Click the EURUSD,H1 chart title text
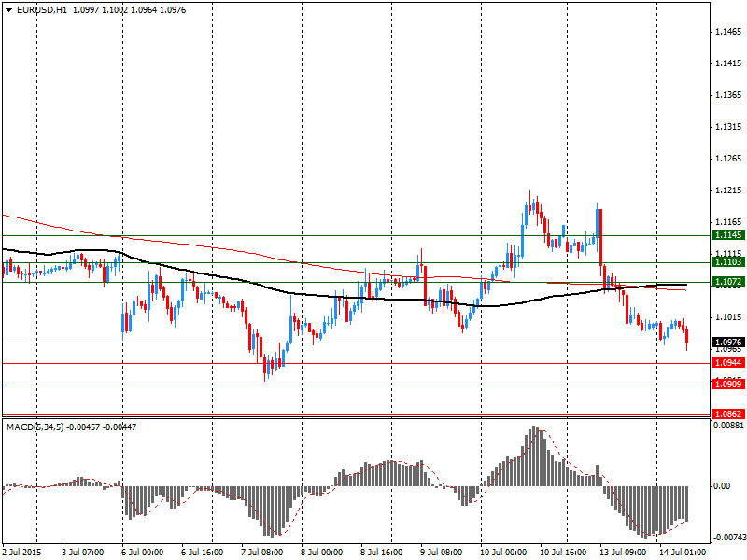The height and width of the screenshot is (560, 747). click(42, 10)
